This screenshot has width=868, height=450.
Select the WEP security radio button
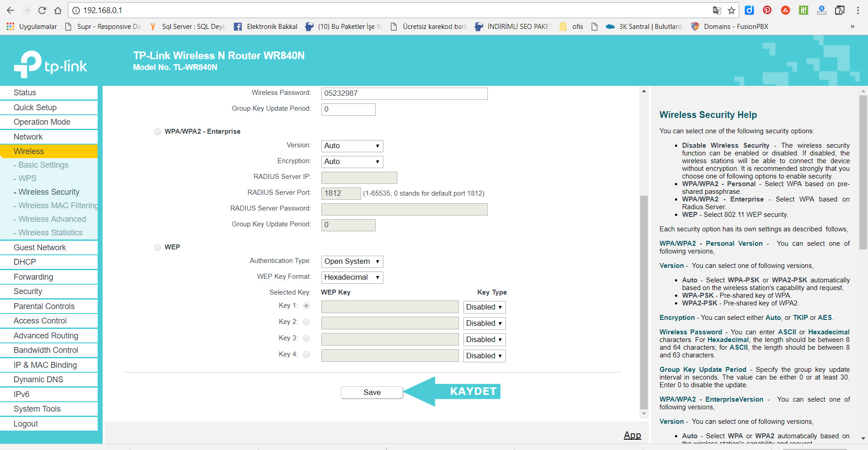(x=157, y=247)
